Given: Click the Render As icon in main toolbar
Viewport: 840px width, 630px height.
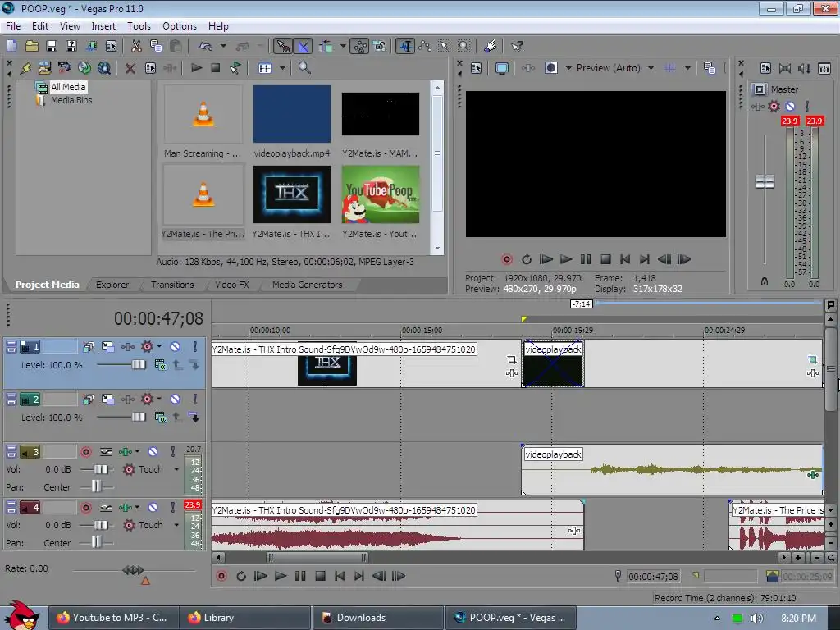Looking at the screenshot, I should [x=92, y=46].
